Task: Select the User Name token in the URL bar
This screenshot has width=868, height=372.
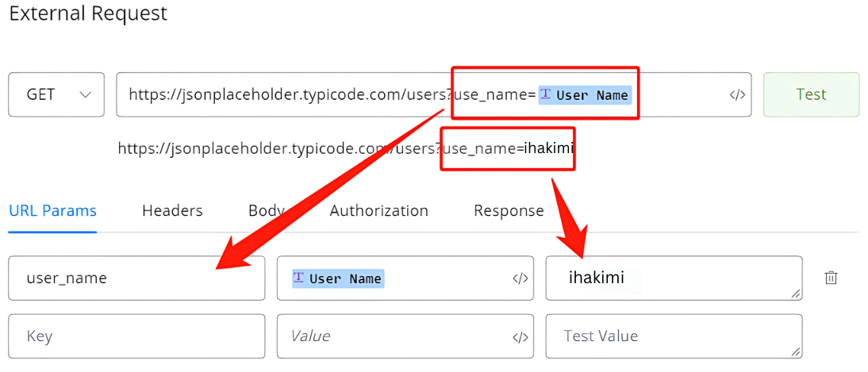Action: pyautogui.click(x=586, y=95)
